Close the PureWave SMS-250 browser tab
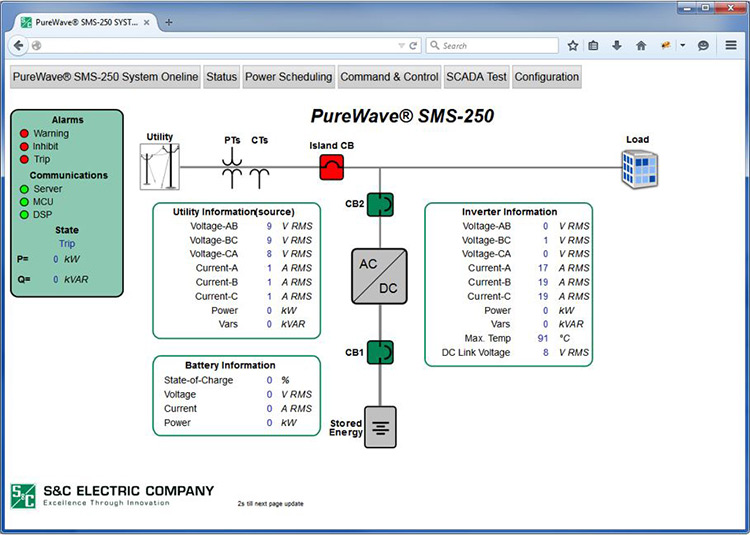Image resolution: width=750 pixels, height=535 pixels. (x=146, y=22)
